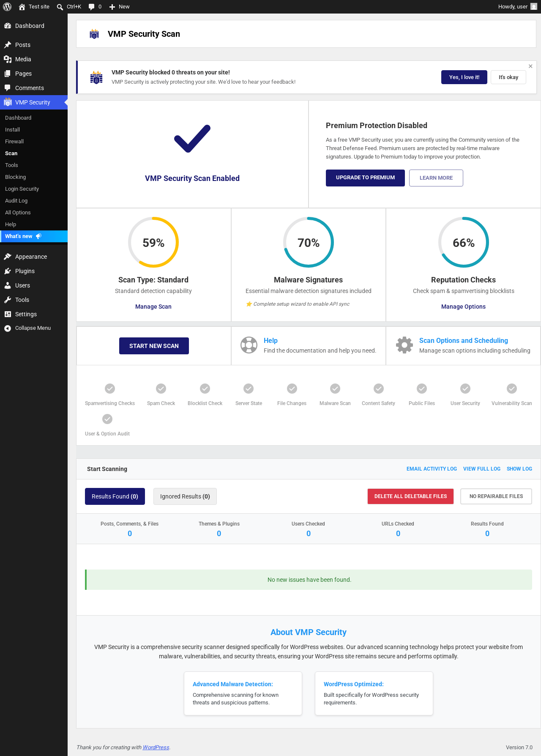Click the What's new megaphone icon
Image resolution: width=541 pixels, height=756 pixels.
tap(38, 236)
